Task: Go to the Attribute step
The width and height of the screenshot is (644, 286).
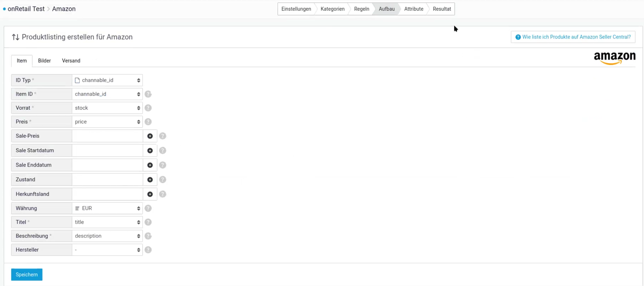Action: (414, 9)
